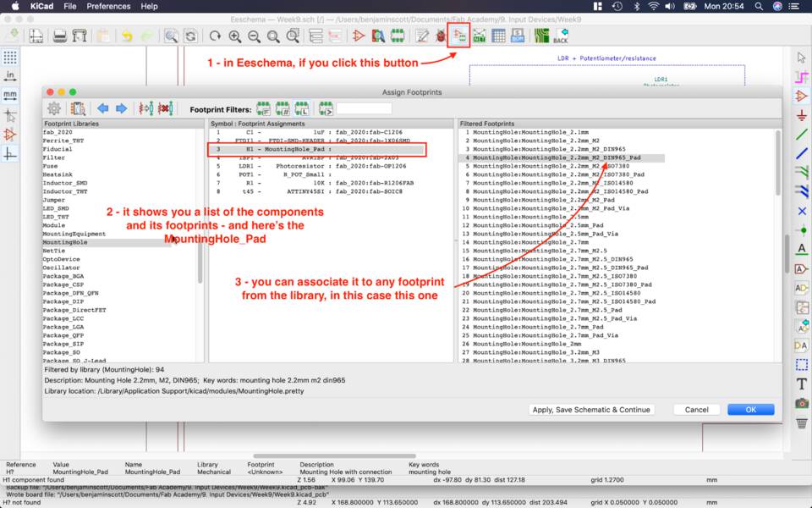
Task: Toggle footprint filter by symbol keywords
Action: [x=263, y=109]
